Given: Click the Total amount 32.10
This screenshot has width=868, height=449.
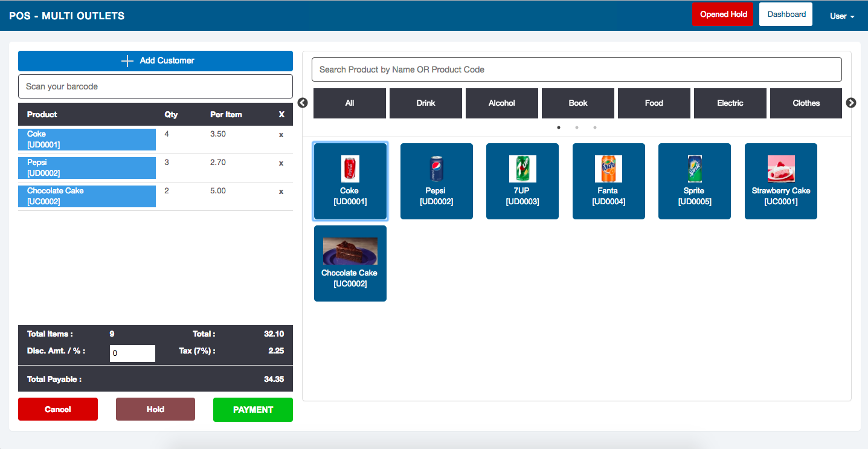Looking at the screenshot, I should pyautogui.click(x=274, y=334).
